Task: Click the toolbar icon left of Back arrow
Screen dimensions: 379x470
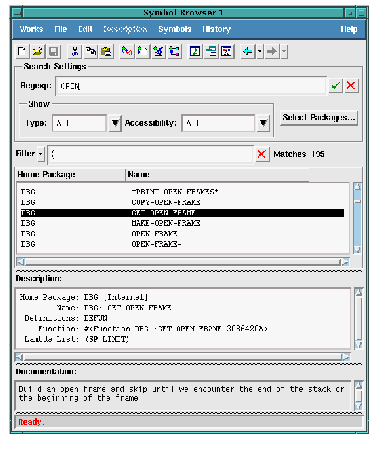Action: [227, 52]
